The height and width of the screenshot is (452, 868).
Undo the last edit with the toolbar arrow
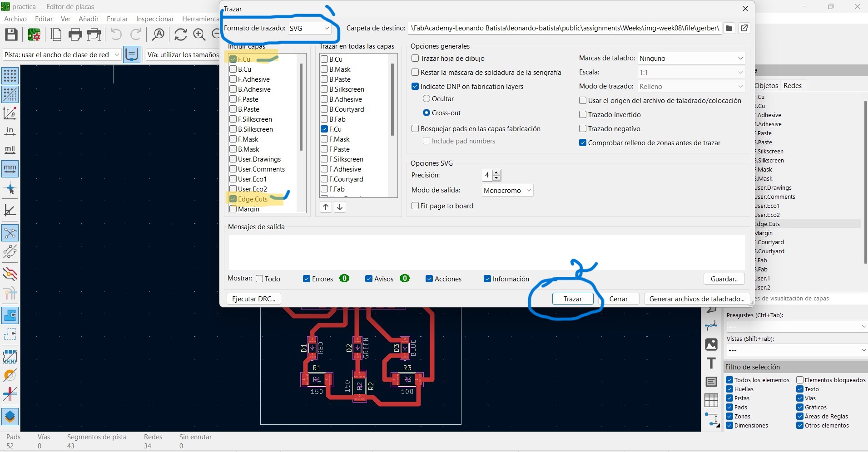pos(116,34)
